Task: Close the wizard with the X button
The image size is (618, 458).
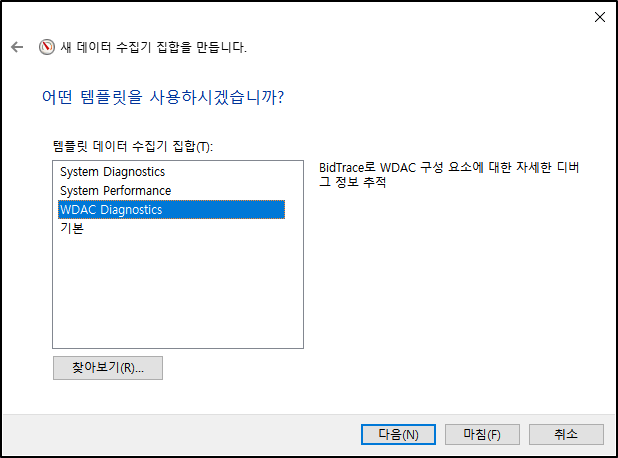Action: click(599, 17)
